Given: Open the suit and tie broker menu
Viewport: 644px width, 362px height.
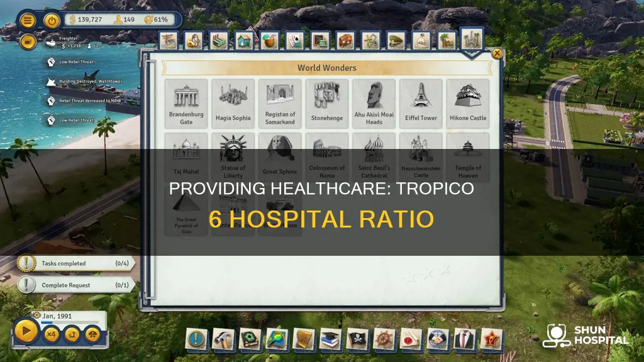Looking at the screenshot, I should [465, 339].
